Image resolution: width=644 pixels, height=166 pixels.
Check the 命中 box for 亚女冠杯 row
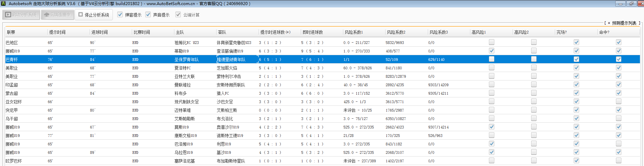(619, 101)
